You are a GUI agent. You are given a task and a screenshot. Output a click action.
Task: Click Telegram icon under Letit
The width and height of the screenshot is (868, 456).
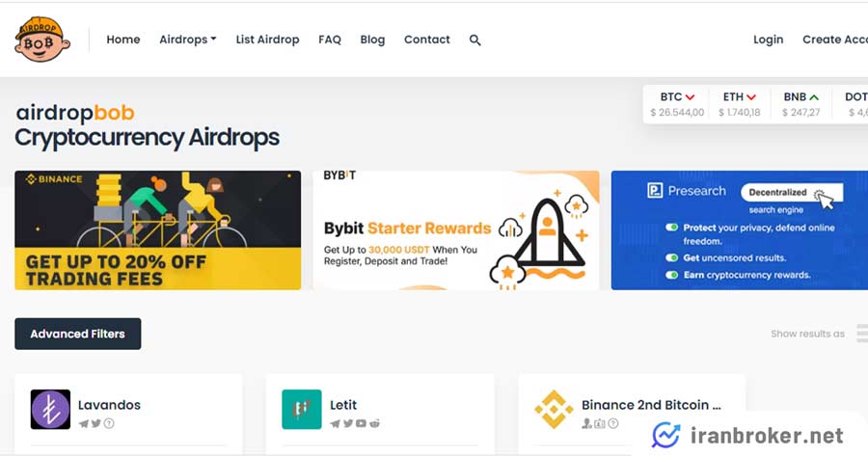(x=335, y=424)
